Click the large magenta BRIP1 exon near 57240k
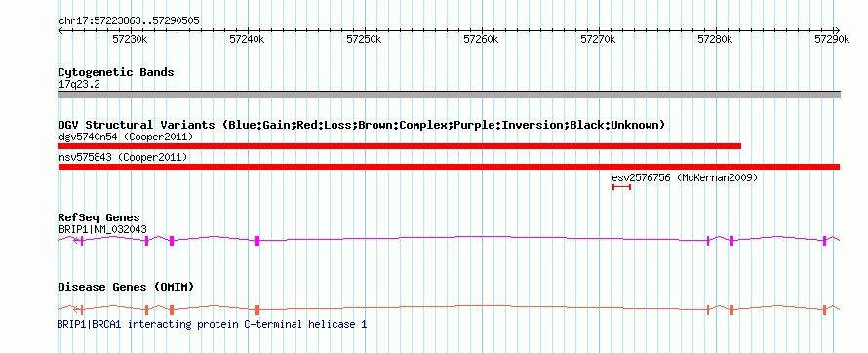 click(256, 240)
